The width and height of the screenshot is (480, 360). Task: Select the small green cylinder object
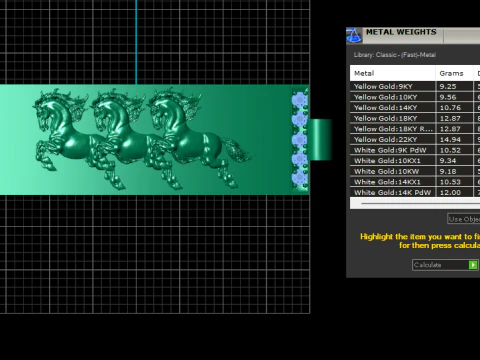pyautogui.click(x=320, y=140)
